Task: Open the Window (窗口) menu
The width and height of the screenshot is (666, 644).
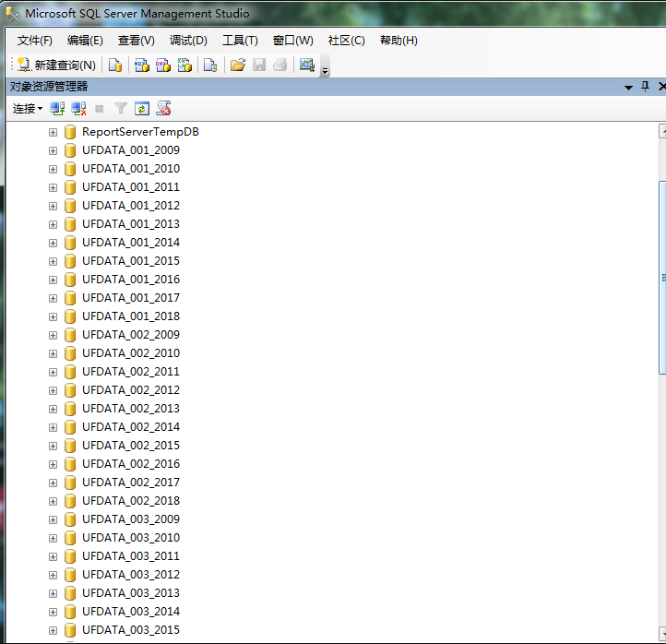Action: coord(293,41)
